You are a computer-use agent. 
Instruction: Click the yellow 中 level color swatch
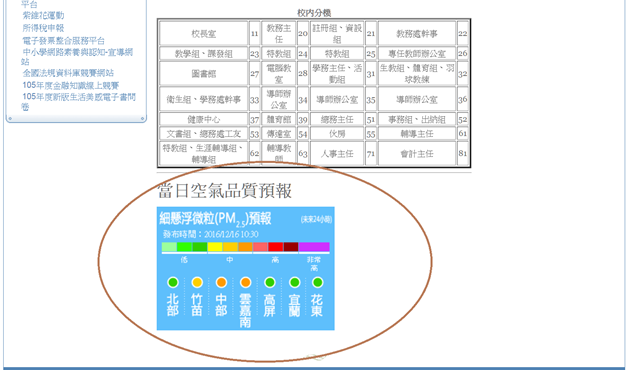(x=215, y=247)
